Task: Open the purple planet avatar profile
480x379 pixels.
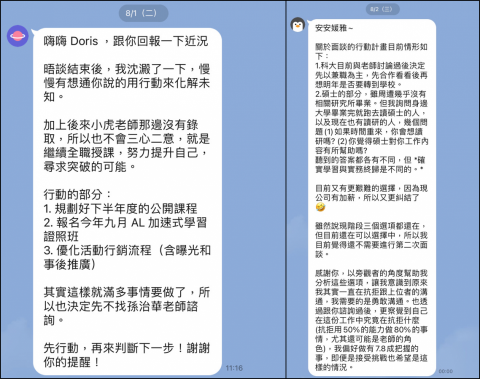Action: [18, 36]
